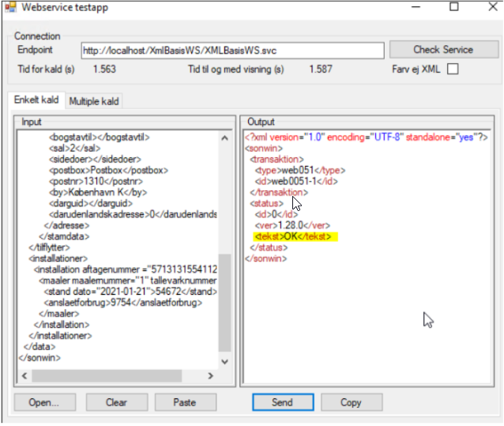Click the maaler maalernummer line
504x426 pixels.
(128, 281)
